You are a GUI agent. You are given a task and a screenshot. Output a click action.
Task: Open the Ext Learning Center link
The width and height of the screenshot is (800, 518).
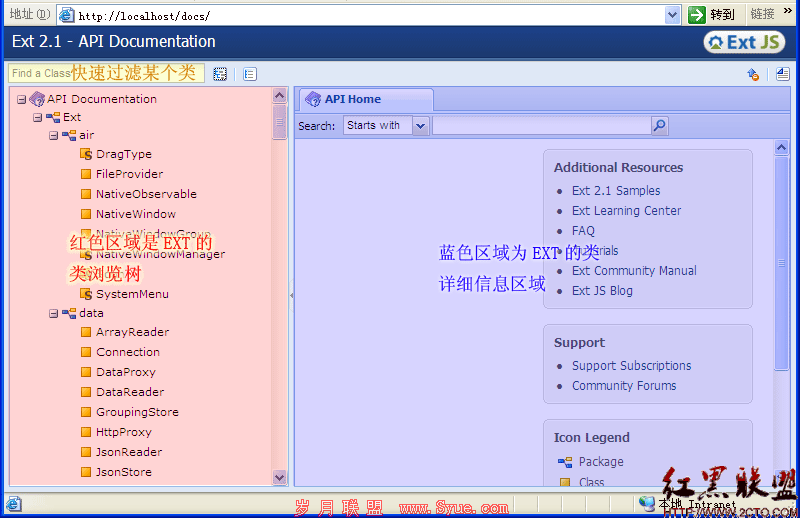627,211
